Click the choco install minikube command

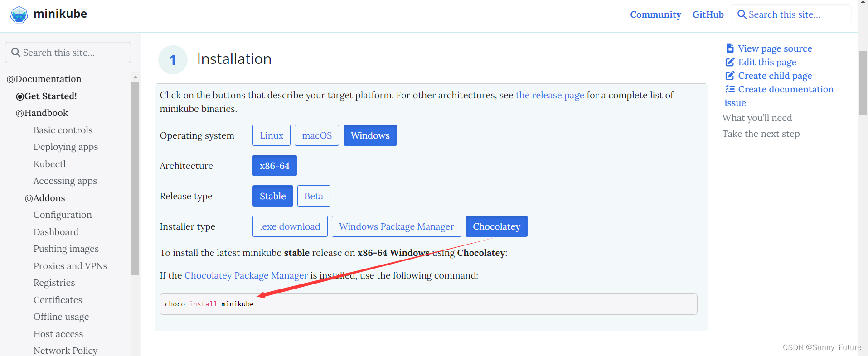click(x=209, y=304)
